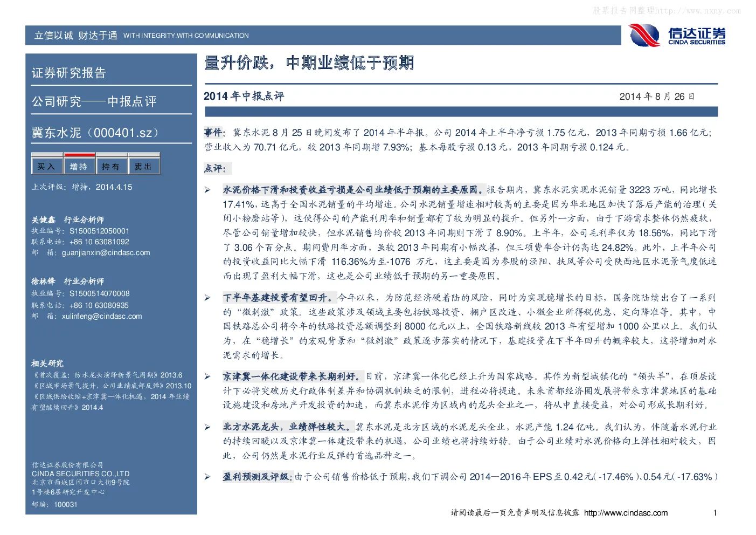Screen dimensions: 756x535
Task: Click the report title 量升价跌，中期业绩低于预期
Action: pyautogui.click(x=309, y=63)
